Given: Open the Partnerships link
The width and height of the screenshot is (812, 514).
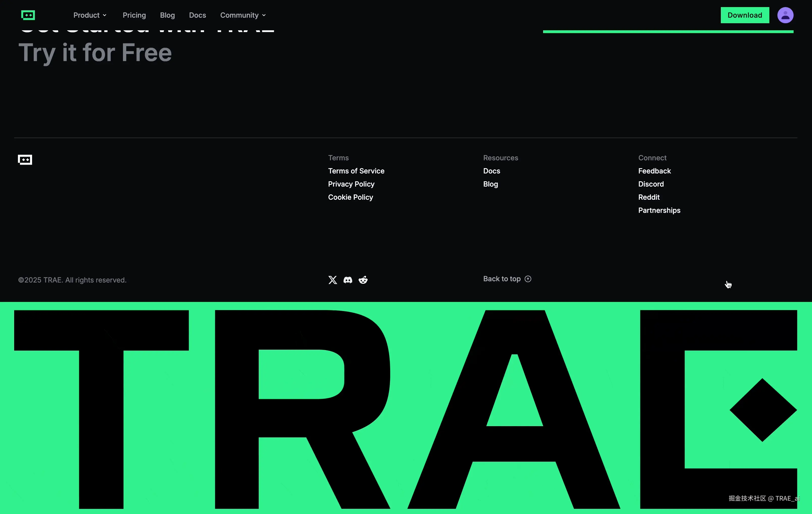Looking at the screenshot, I should click(659, 211).
